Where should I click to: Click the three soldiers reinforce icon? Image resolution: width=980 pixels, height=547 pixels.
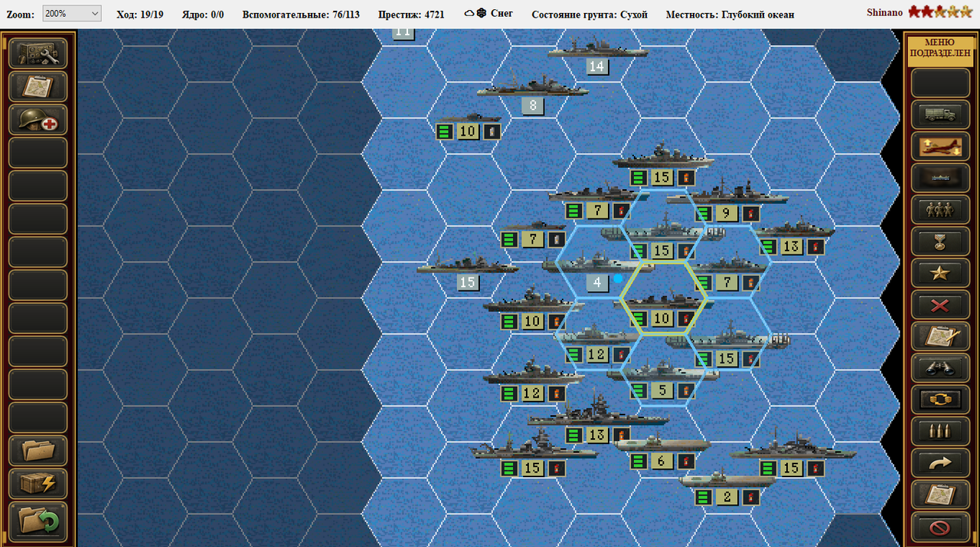[x=940, y=210]
